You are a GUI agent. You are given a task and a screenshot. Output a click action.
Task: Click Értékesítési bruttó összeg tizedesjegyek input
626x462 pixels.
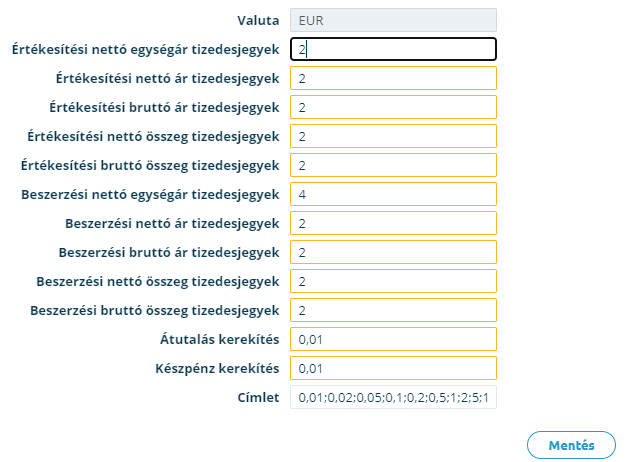pos(393,165)
